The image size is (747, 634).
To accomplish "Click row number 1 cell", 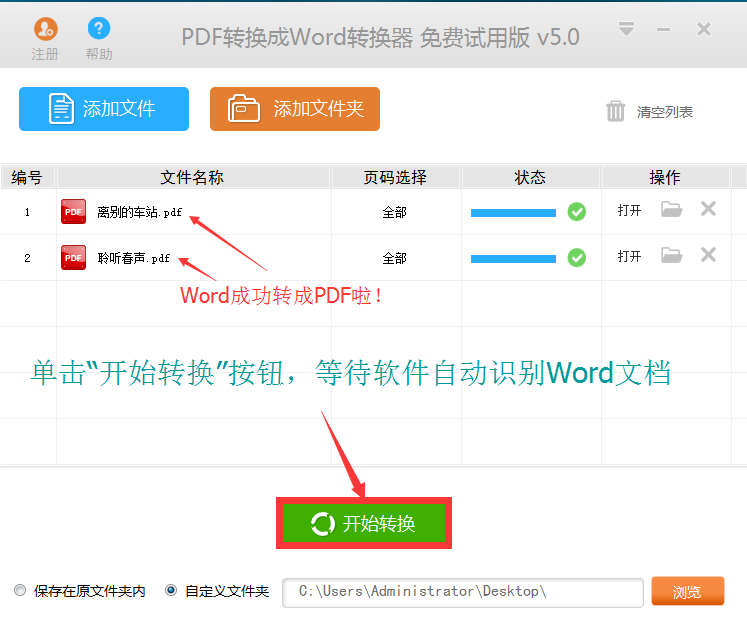I will click(x=28, y=212).
